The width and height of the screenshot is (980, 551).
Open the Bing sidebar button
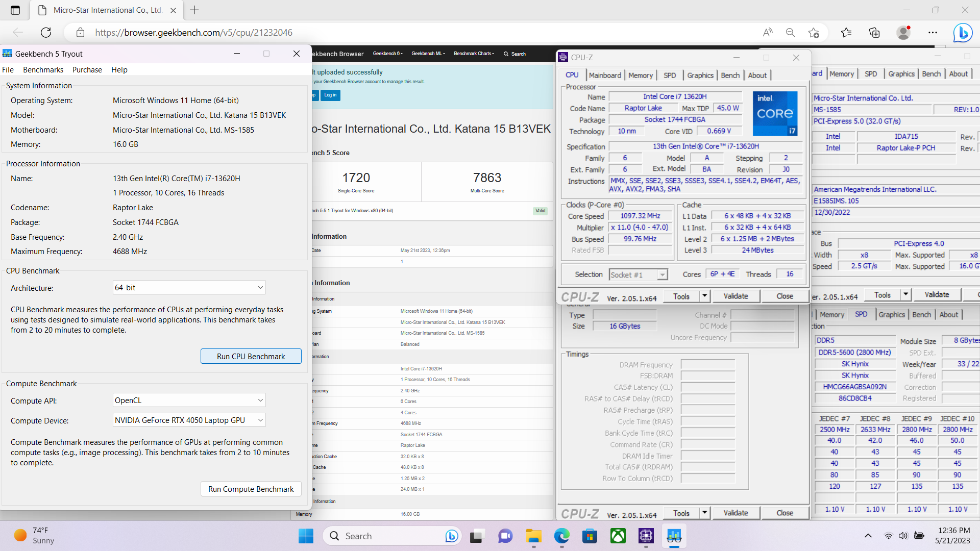tap(963, 33)
